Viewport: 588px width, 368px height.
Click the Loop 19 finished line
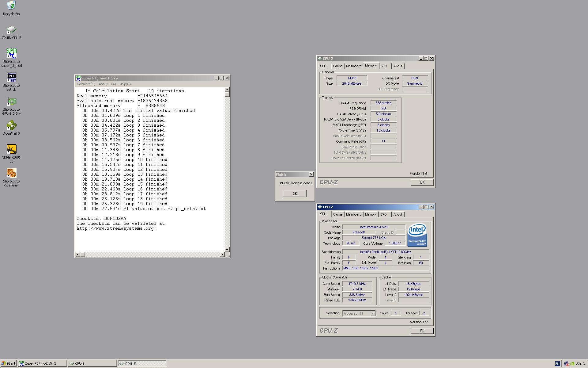click(125, 204)
